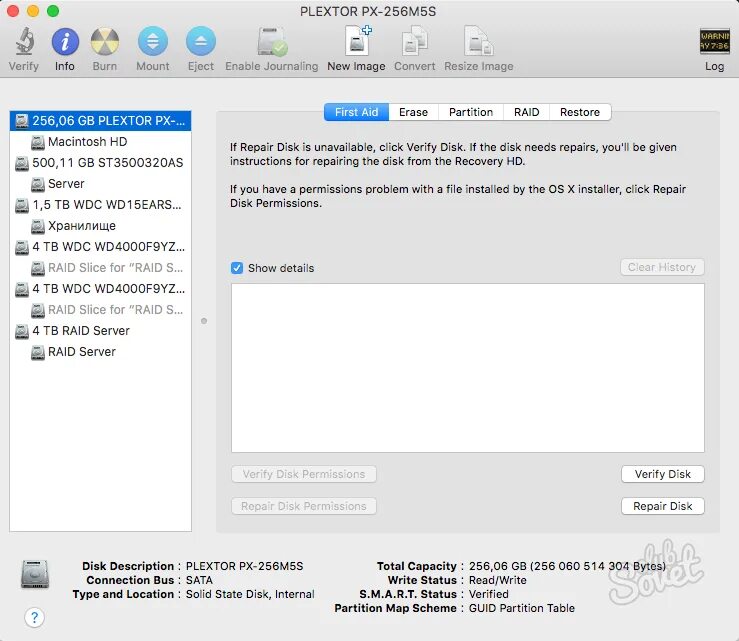Click the Eject toolbar icon
739x641 pixels.
tap(201, 41)
